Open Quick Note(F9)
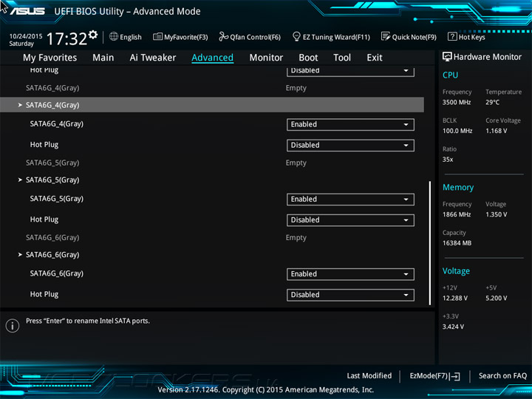The width and height of the screenshot is (532, 399). click(x=409, y=37)
